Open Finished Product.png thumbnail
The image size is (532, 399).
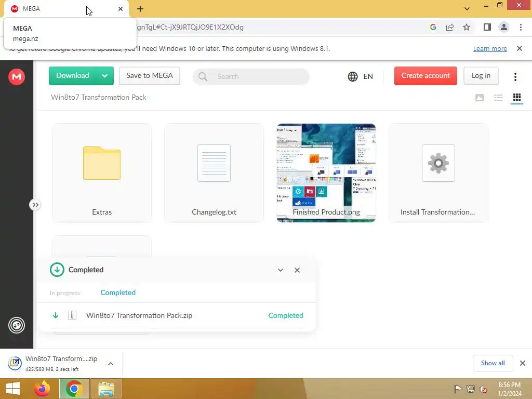tap(326, 173)
